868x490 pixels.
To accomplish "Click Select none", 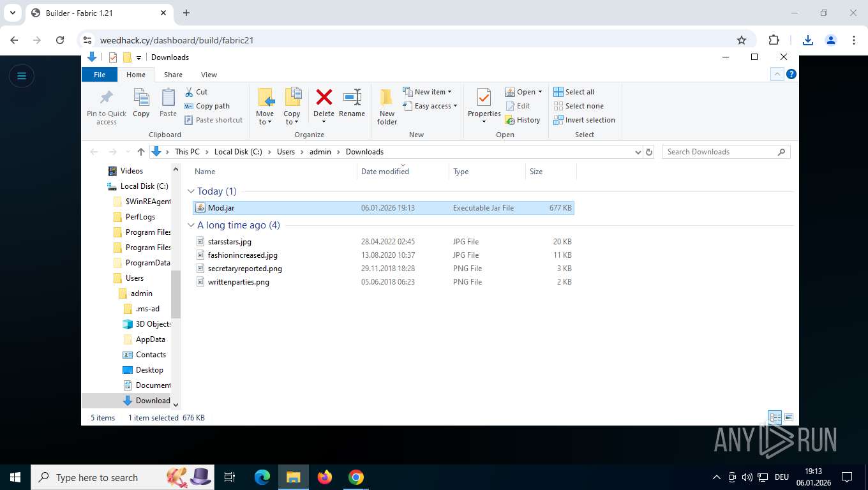I will tap(578, 106).
